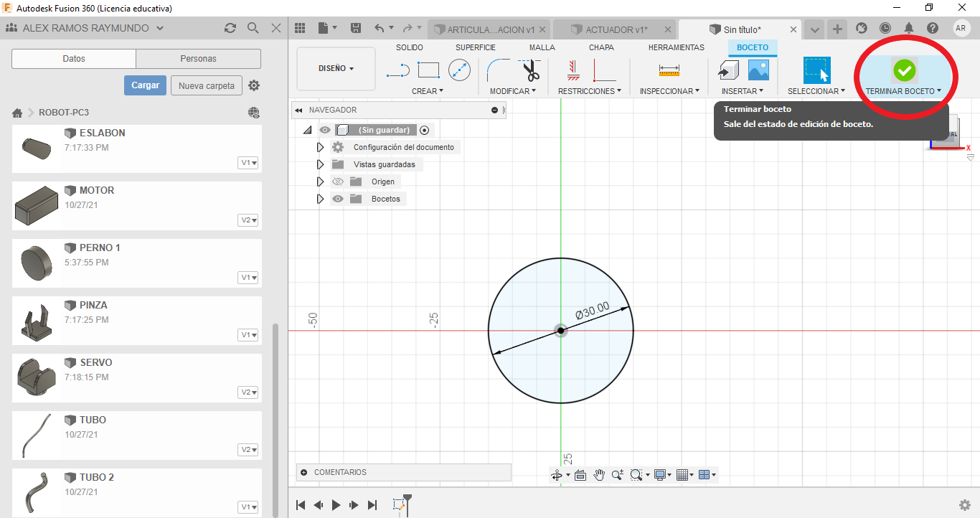Expand the Vistas guardadas node
Image resolution: width=980 pixels, height=518 pixels.
coord(320,164)
